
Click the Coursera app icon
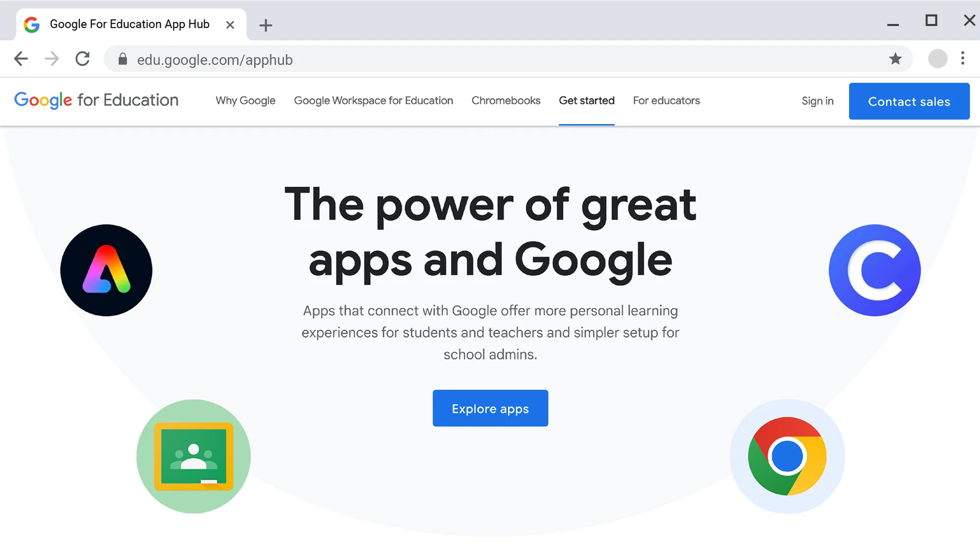[x=875, y=269]
